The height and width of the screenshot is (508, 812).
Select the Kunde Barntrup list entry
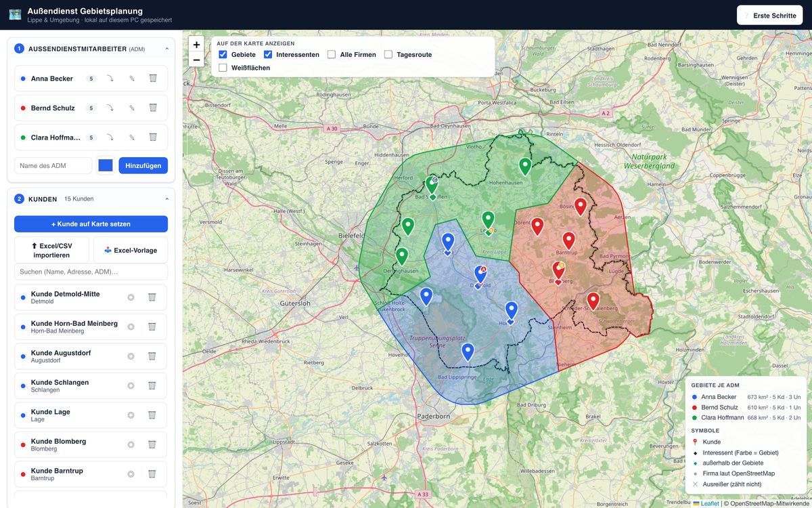click(x=91, y=474)
